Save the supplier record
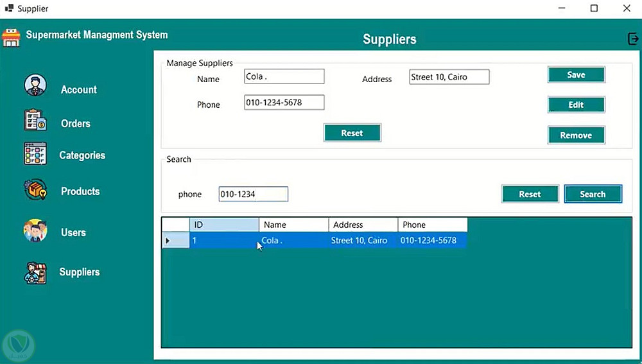 pyautogui.click(x=576, y=75)
